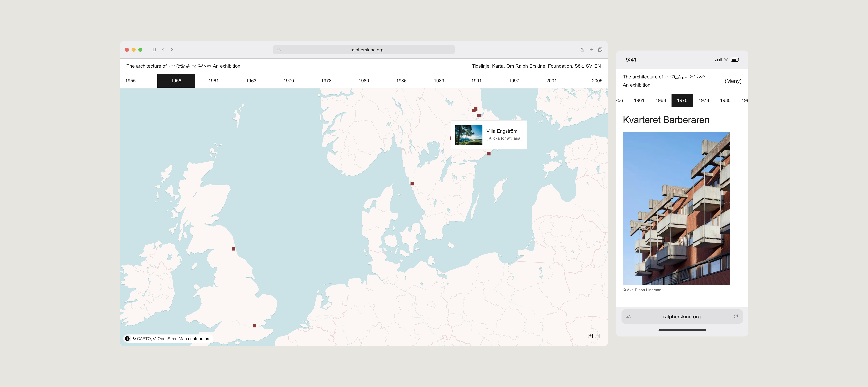Image resolution: width=868 pixels, height=387 pixels.
Task: Select 1997 in desktop timeline
Action: (x=514, y=81)
